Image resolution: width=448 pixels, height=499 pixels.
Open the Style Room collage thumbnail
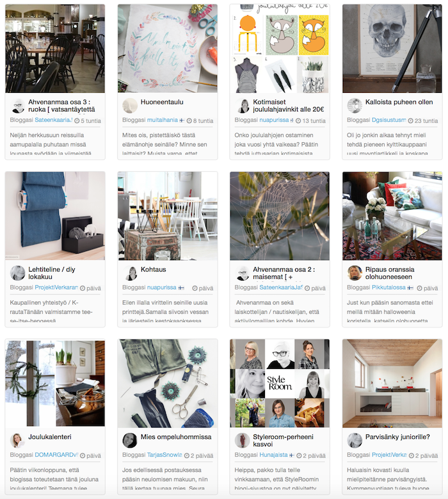[280, 383]
